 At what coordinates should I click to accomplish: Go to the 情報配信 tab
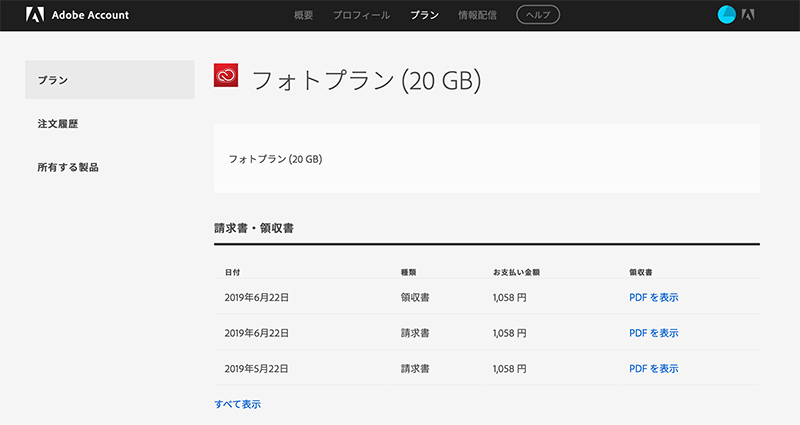click(x=478, y=15)
